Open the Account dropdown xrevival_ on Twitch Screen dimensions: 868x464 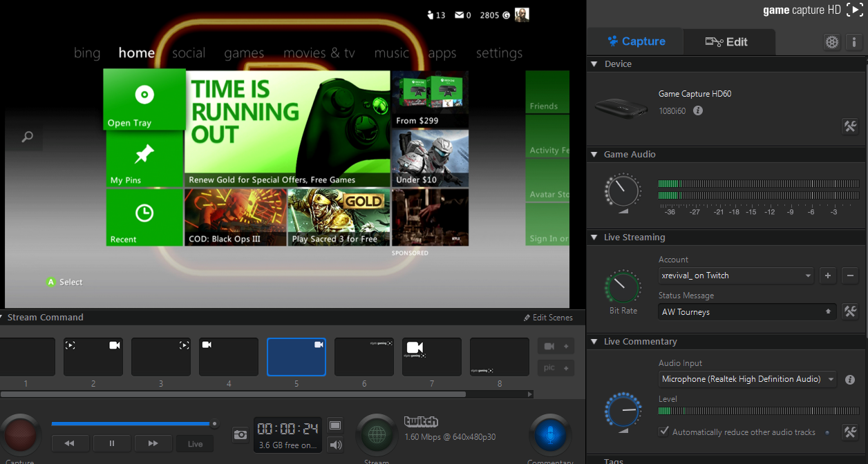click(736, 275)
